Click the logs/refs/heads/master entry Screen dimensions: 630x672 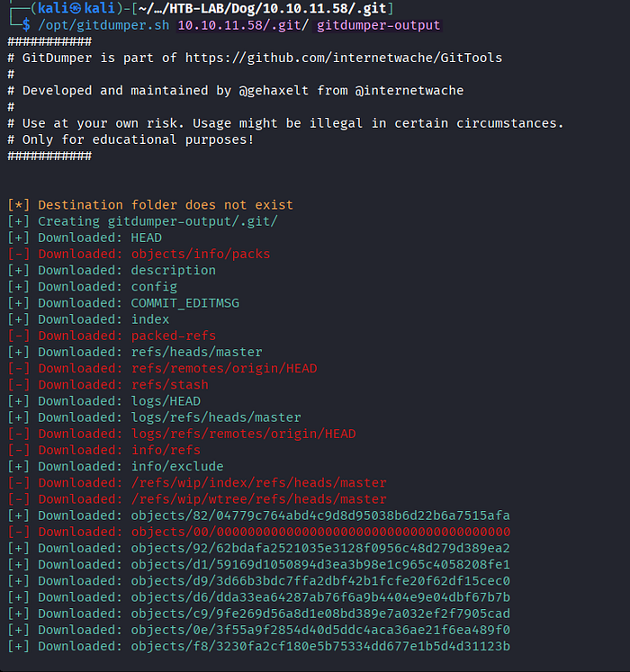216,417
